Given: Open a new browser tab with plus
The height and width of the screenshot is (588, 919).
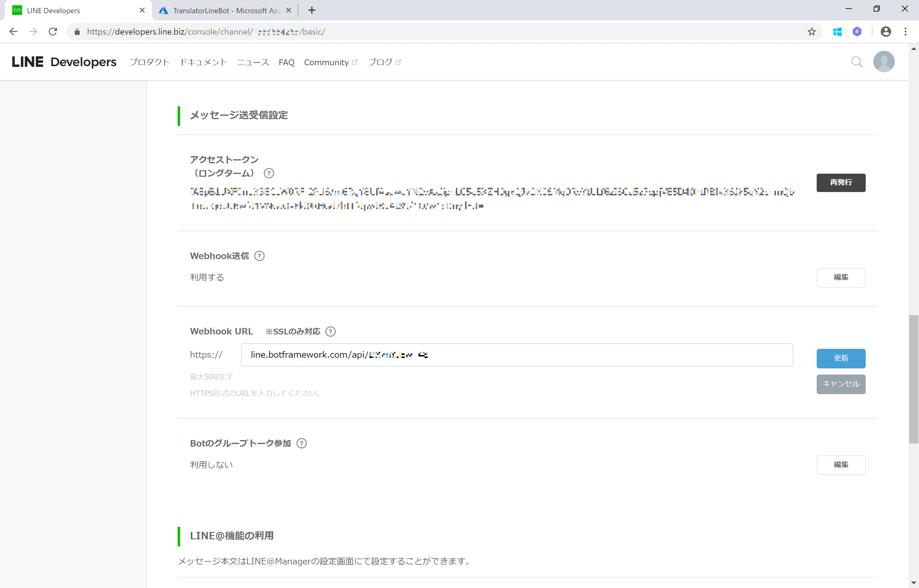Looking at the screenshot, I should click(312, 10).
